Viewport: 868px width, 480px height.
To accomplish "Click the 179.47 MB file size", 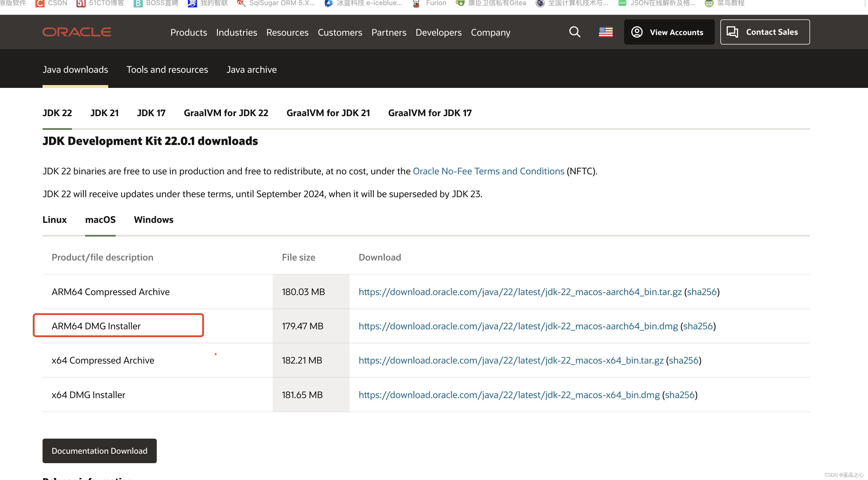I will [302, 326].
